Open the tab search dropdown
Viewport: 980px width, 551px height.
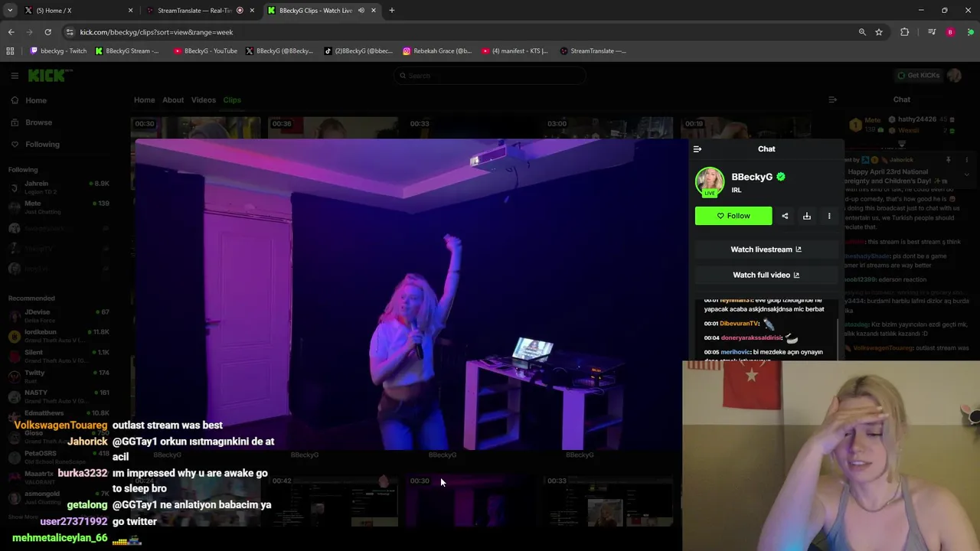10,11
